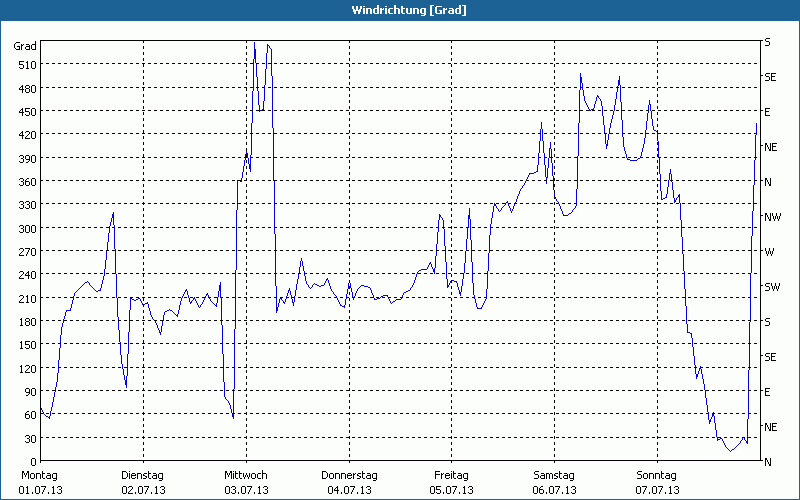Select the "NE" compass label level with 390
The image size is (800, 500).
click(770, 147)
